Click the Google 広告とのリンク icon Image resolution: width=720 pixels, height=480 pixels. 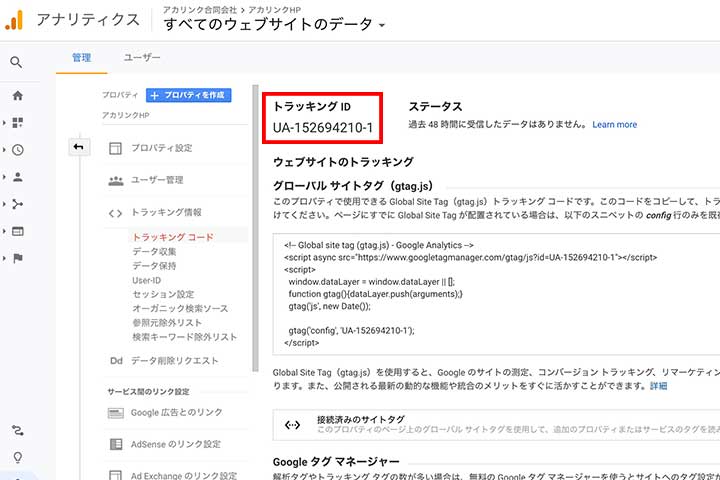(x=116, y=413)
